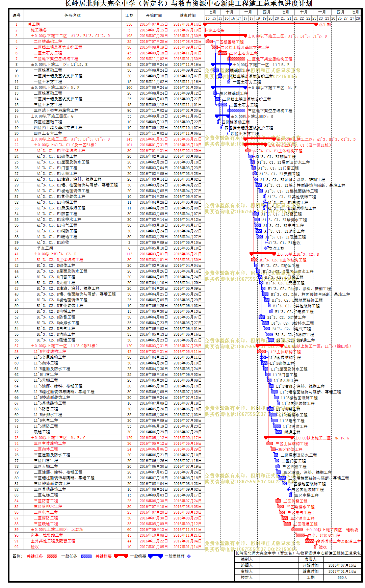The image size is (365, 588).
Task: Click the end date cell of the 总工期 row
Action: (187, 24)
